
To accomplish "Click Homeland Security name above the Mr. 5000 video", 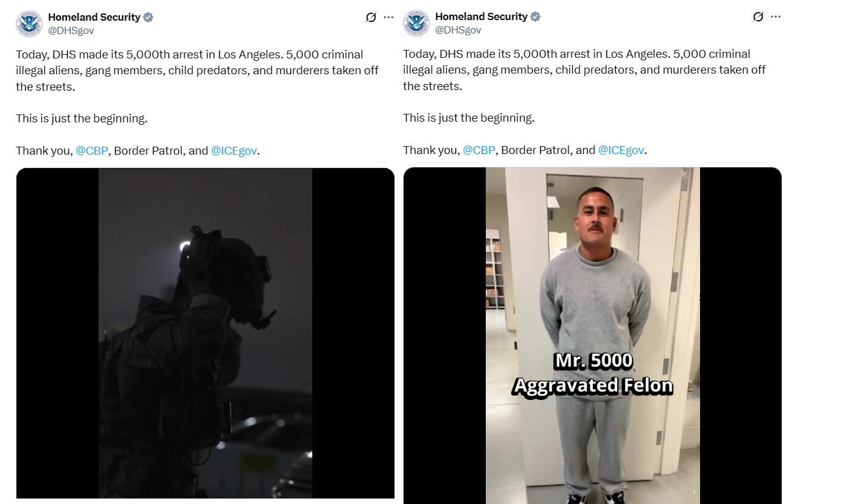I will coord(482,17).
